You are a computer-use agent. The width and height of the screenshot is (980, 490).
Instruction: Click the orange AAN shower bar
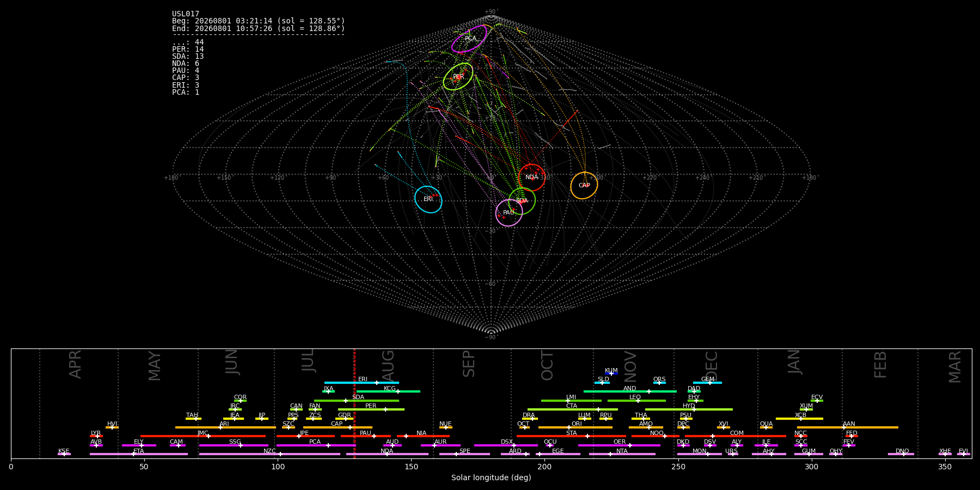[848, 427]
